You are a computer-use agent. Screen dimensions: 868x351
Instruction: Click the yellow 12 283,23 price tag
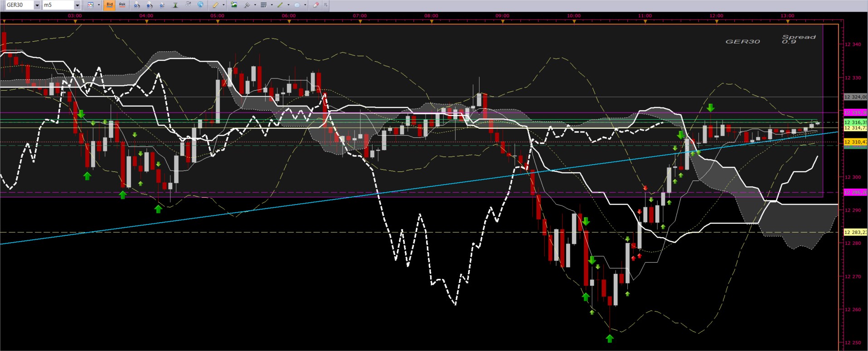[855, 233]
